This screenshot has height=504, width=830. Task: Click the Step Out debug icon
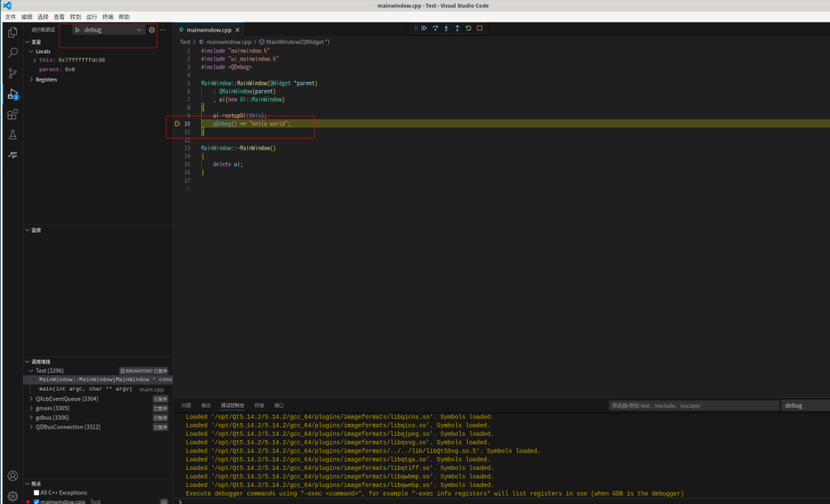pyautogui.click(x=457, y=28)
